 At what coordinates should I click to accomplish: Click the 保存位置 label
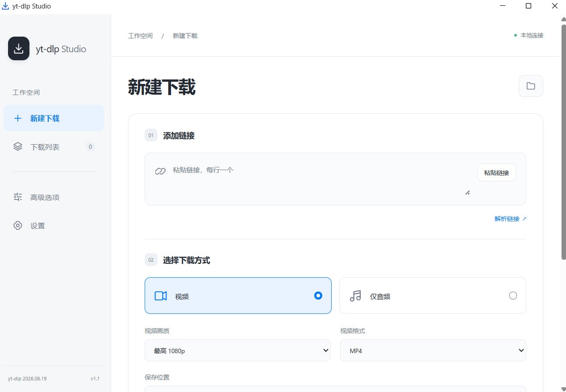157,377
